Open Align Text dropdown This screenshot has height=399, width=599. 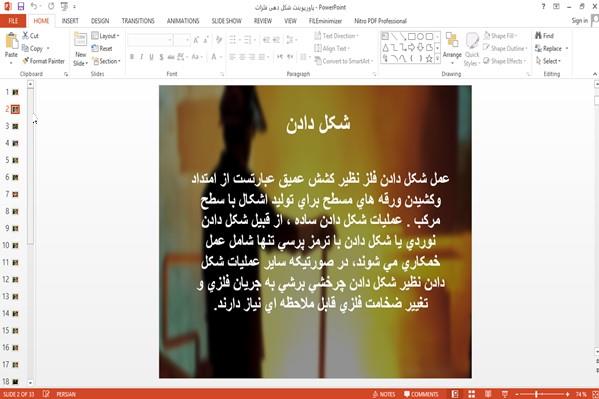click(x=332, y=49)
